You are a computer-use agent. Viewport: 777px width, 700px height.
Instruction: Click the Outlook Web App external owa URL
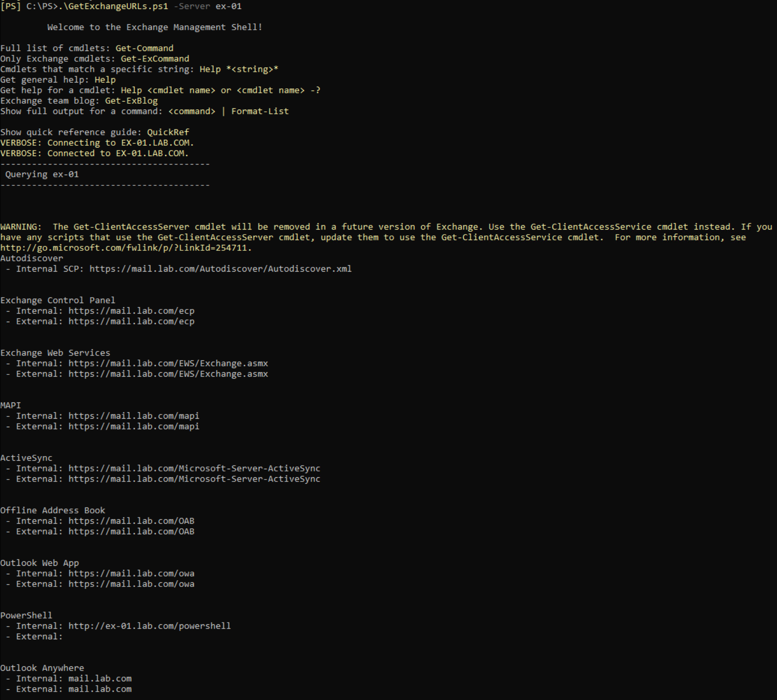coord(131,584)
